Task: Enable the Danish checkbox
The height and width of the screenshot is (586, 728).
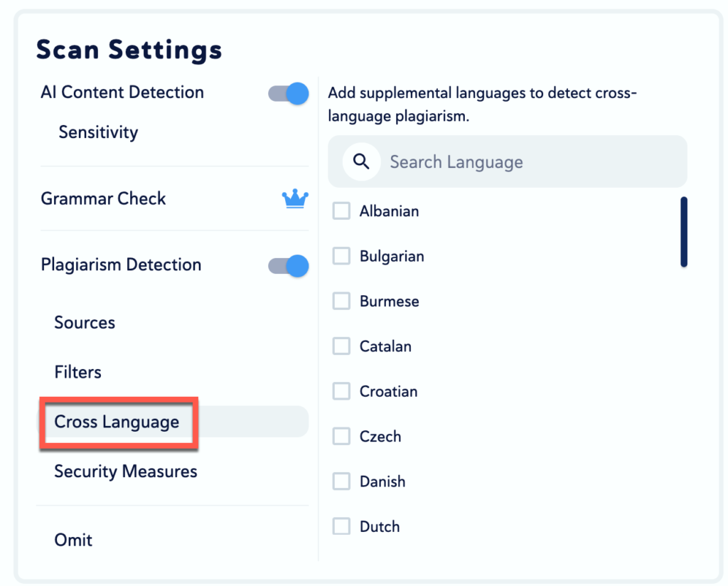Action: click(x=342, y=481)
